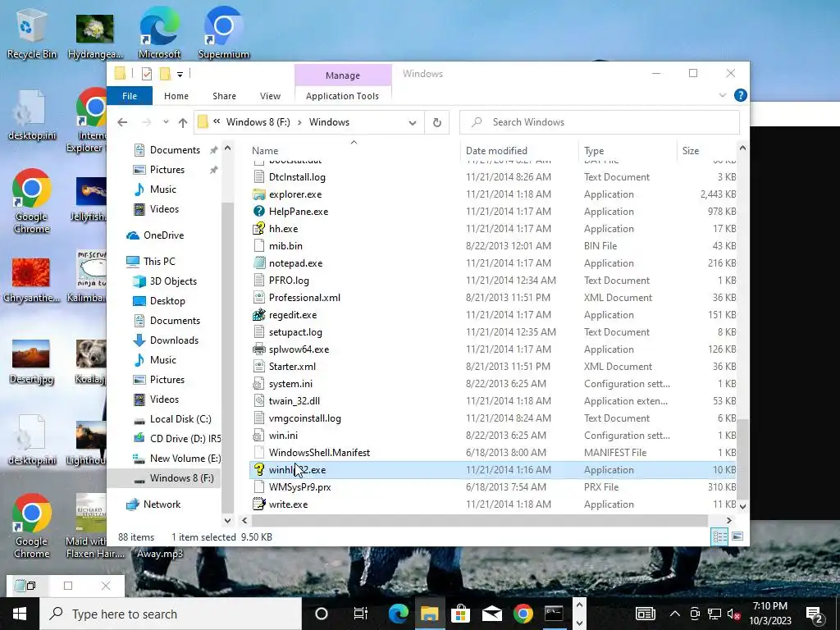
Task: Show hidden system tray icons
Action: (674, 614)
